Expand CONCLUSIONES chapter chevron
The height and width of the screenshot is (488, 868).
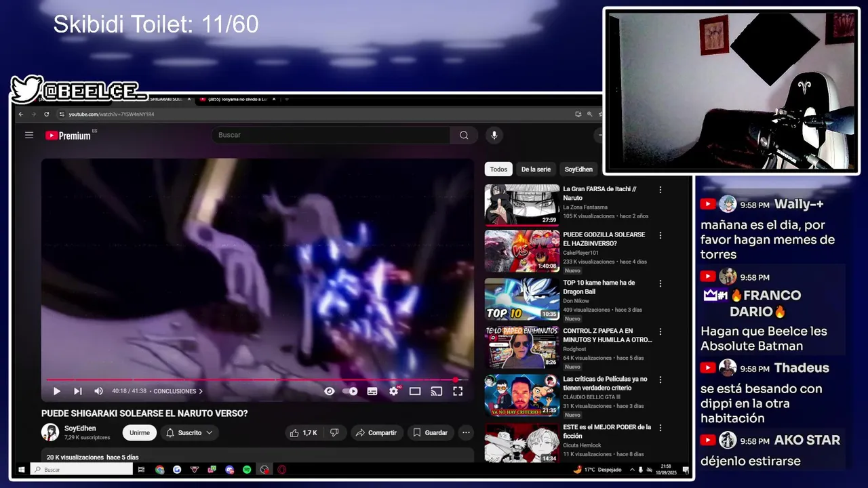(x=201, y=391)
